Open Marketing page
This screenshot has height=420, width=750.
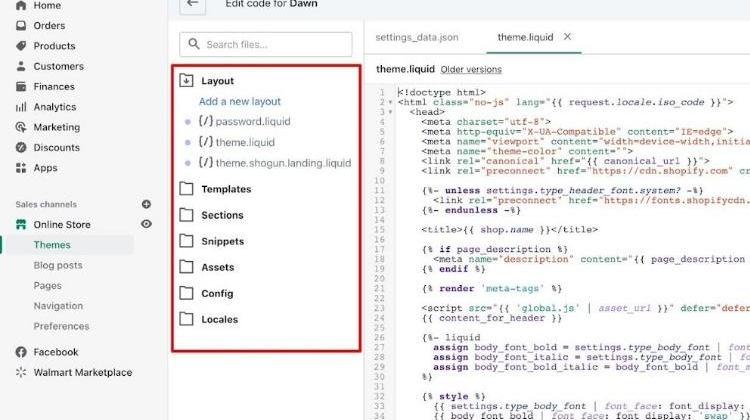(x=56, y=127)
